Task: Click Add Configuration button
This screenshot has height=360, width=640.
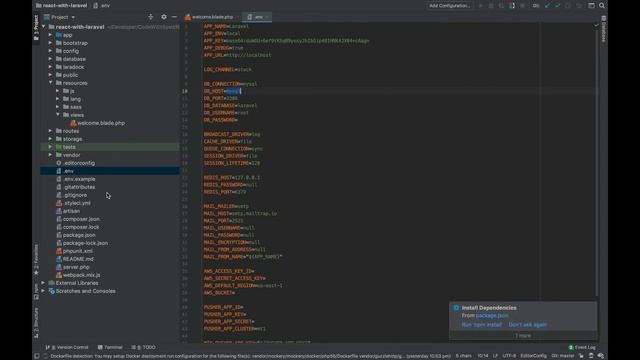Action: point(449,6)
